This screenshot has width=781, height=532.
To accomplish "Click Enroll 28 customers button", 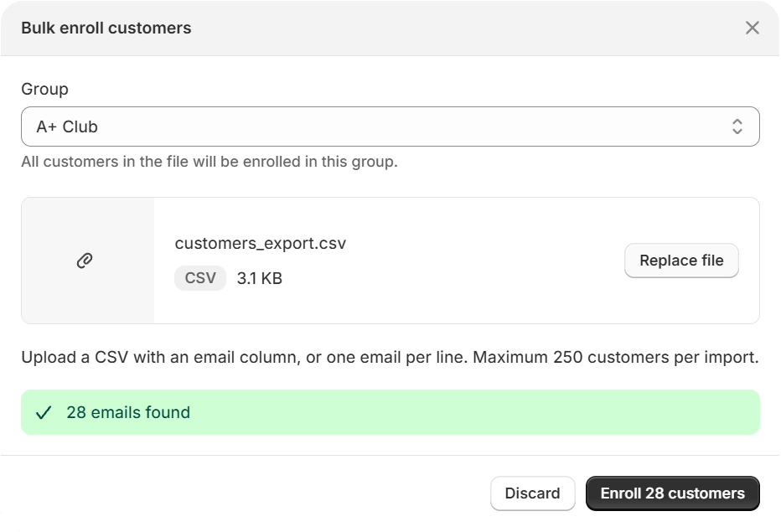I will [x=672, y=493].
